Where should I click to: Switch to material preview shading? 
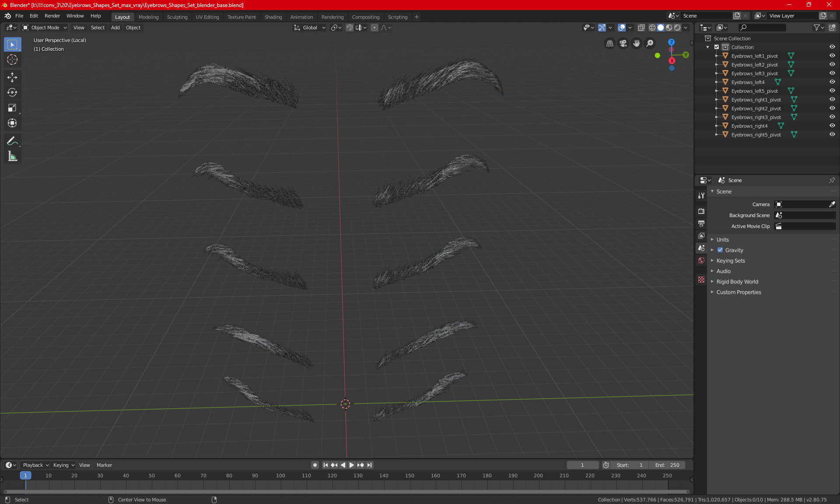tap(669, 28)
